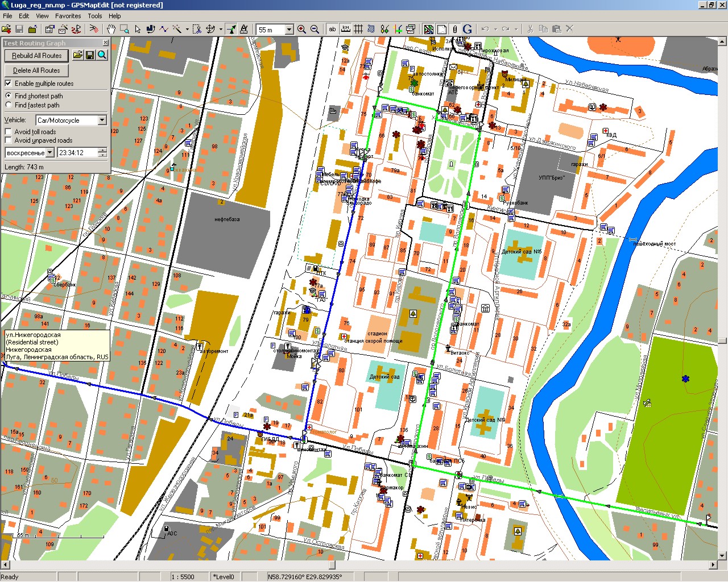The image size is (728, 582).
Task: Click the 'стадион' label on map
Action: coord(377,334)
